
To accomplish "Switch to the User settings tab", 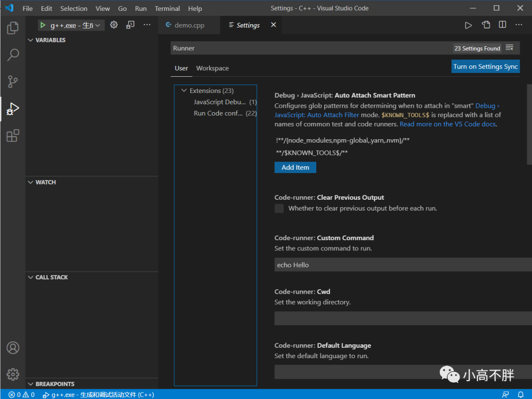I will [181, 68].
